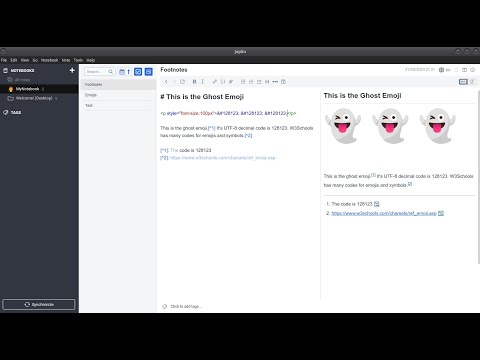480x360 pixels.
Task: Go back in note history
Action: tap(166, 82)
